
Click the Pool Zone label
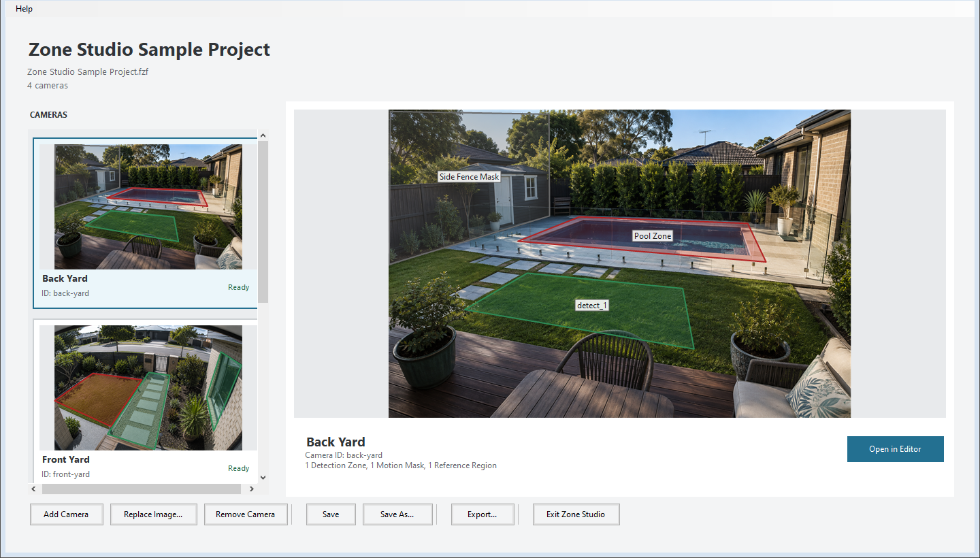[653, 236]
